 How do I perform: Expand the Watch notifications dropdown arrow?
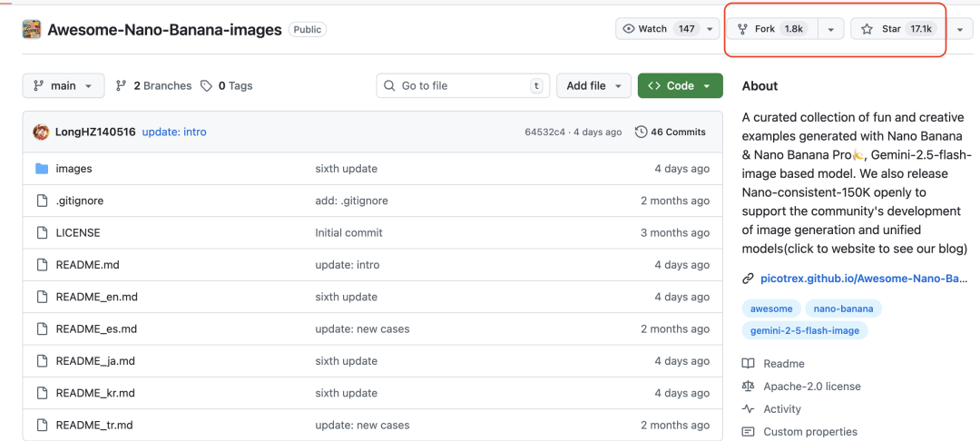click(x=710, y=29)
